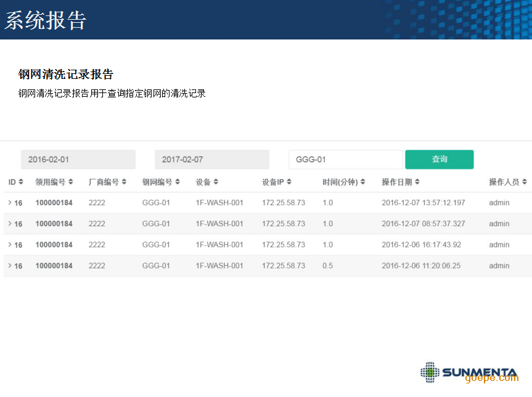Expand the row dated 2016-12-06 16:17:43.92
Screen dimensions: 532x397
[x=9, y=245]
